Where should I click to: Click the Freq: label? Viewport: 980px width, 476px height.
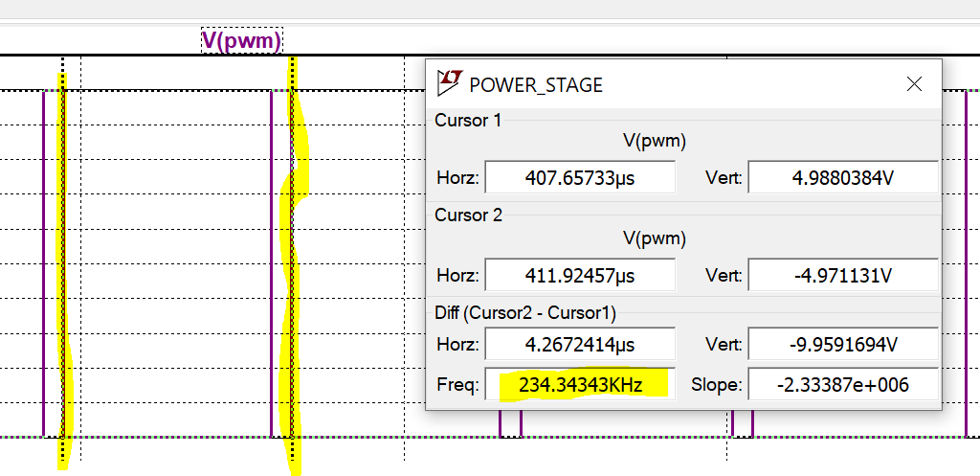click(x=458, y=385)
